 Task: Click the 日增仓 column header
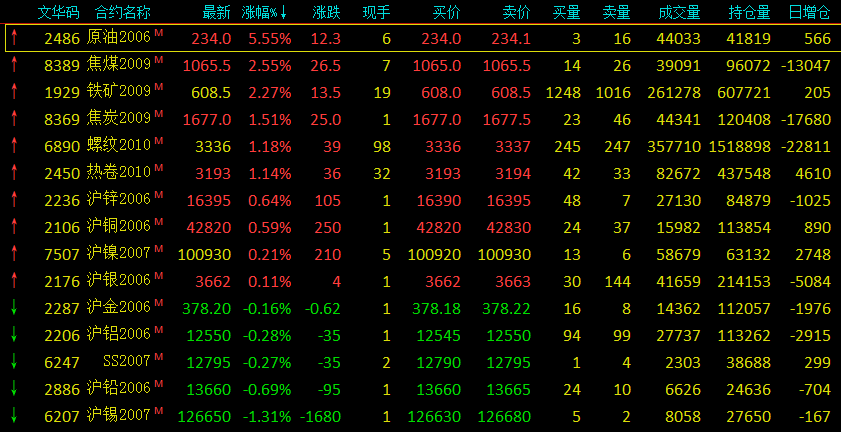point(810,12)
